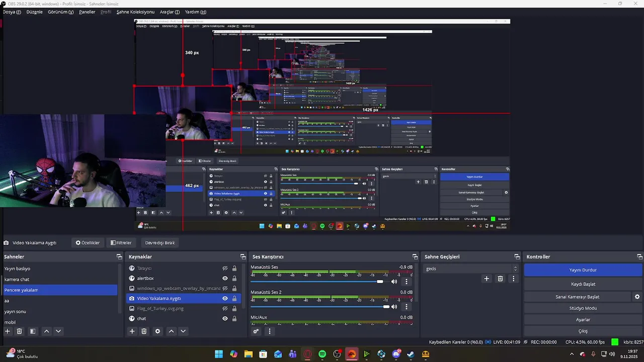
Task: Mute Masaüstü Ses using its speaker icon
Action: [x=394, y=282]
